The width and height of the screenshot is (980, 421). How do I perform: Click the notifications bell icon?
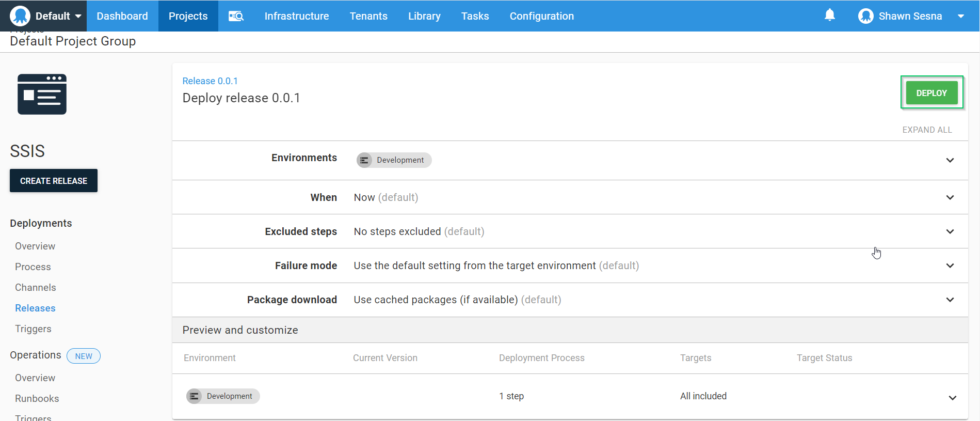tap(829, 15)
